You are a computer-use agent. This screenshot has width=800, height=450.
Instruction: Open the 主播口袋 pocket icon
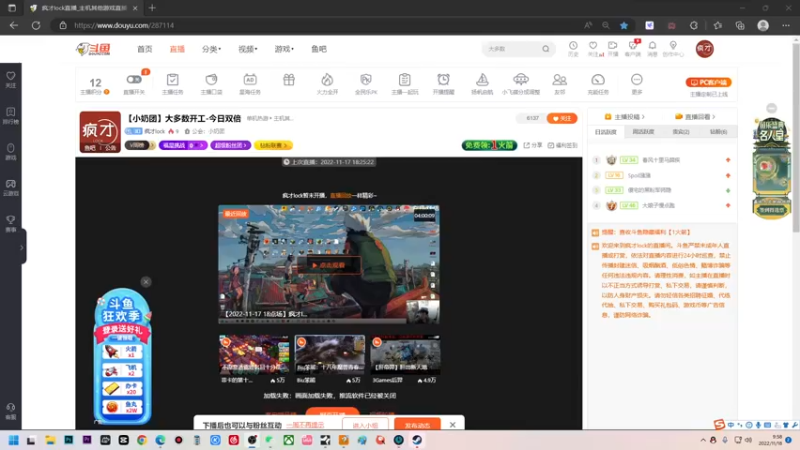pyautogui.click(x=211, y=80)
